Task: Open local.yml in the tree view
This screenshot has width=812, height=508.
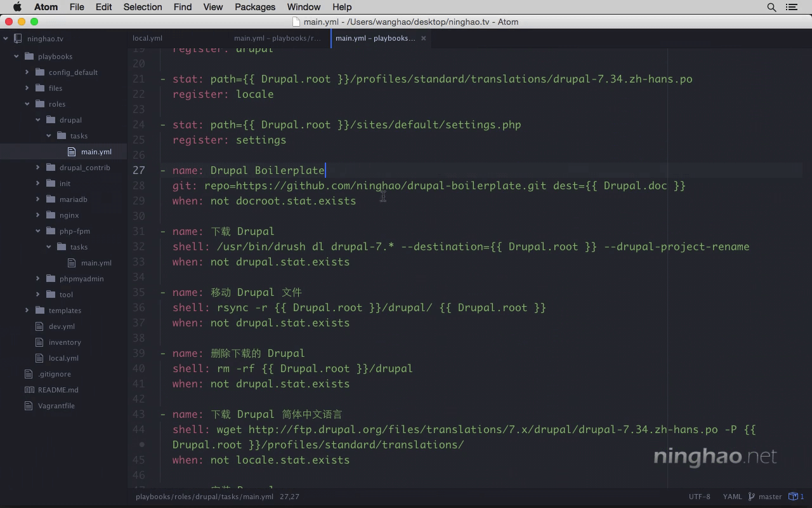Action: (63, 358)
